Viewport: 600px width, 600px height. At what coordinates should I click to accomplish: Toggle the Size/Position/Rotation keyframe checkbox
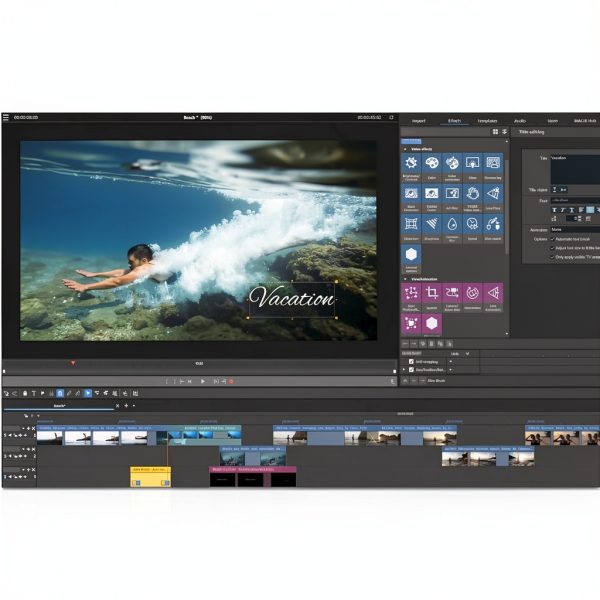(411, 370)
